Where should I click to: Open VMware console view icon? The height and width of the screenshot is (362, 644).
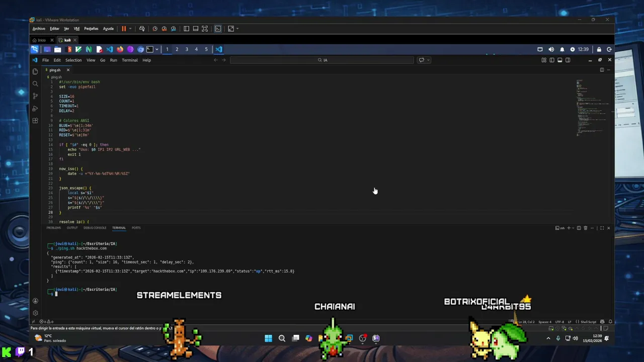[x=218, y=29]
